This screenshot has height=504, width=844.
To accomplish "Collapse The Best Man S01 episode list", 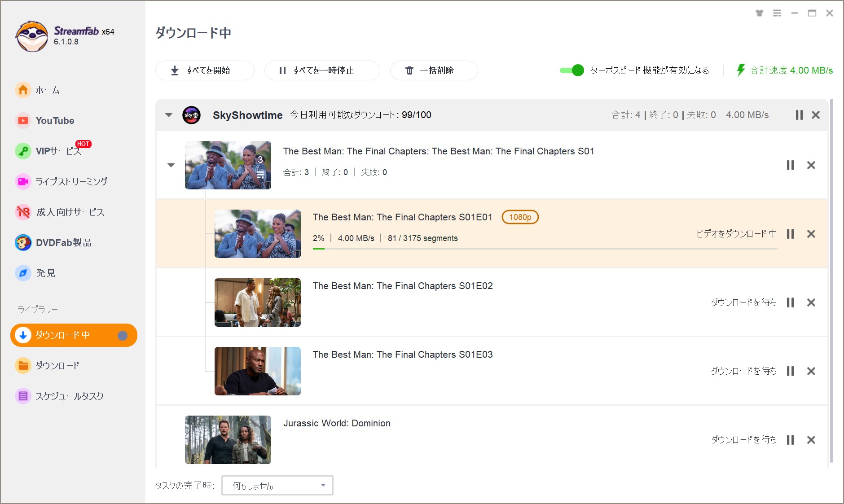I will 171,165.
